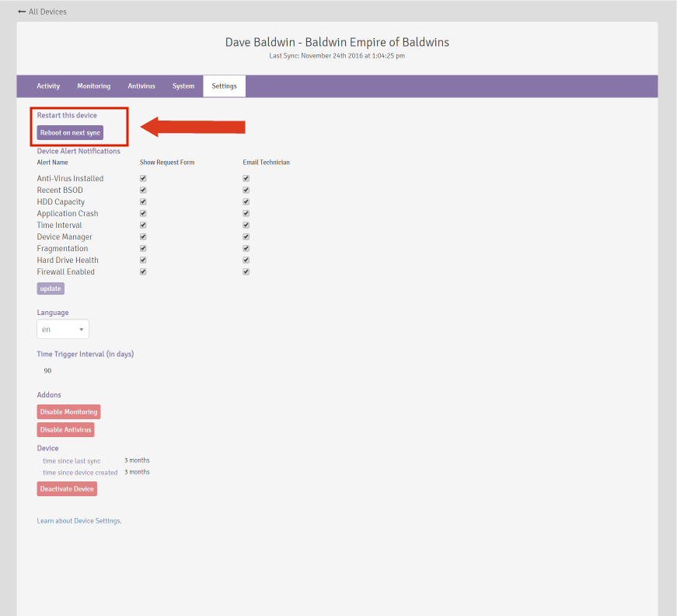Open the Activity tab

click(x=48, y=86)
